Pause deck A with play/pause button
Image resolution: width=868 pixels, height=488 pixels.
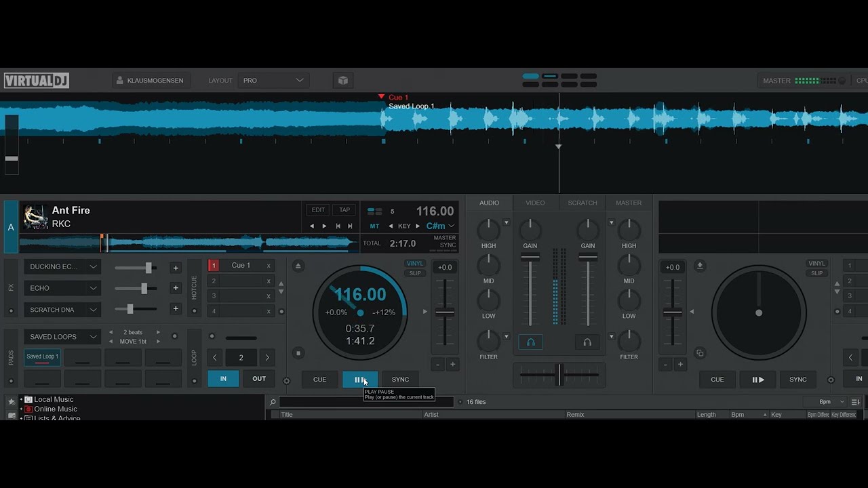tap(359, 380)
